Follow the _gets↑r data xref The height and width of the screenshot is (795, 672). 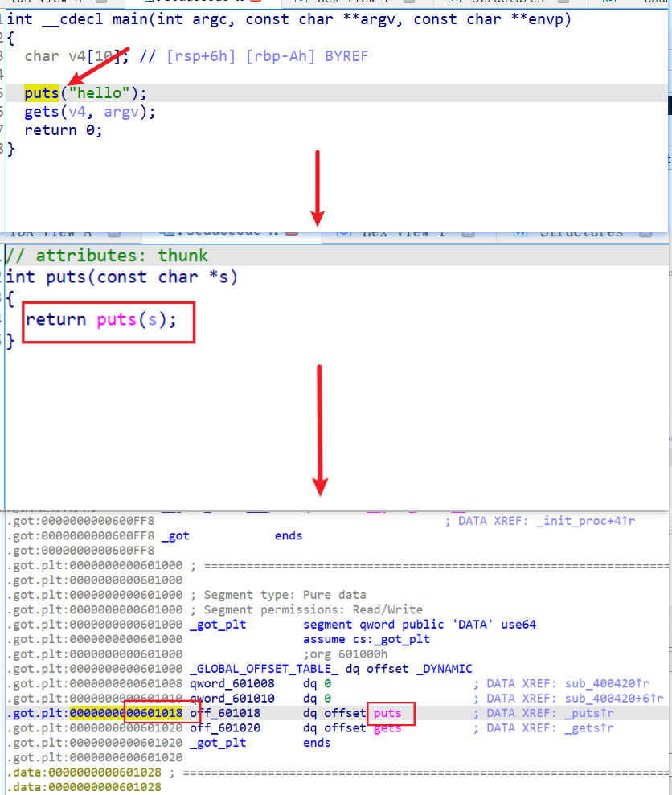(x=589, y=728)
